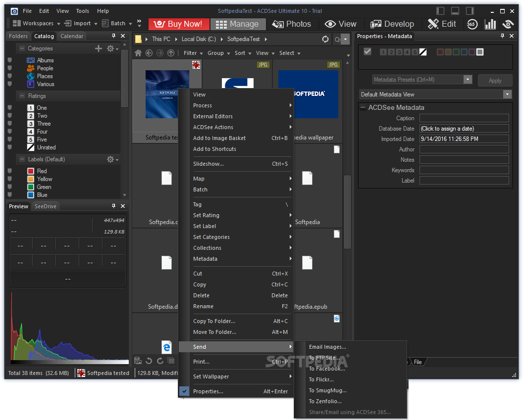The height and width of the screenshot is (420, 523).
Task: Click the PicaView eye icon in mode bar
Action: tap(508, 24)
